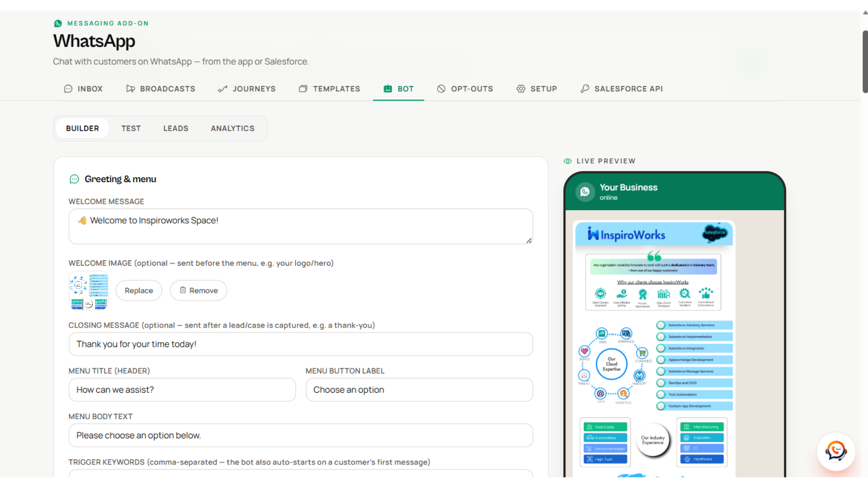This screenshot has width=868, height=488.
Task: Click the Opt-Outs blocked circle icon
Action: click(x=441, y=89)
